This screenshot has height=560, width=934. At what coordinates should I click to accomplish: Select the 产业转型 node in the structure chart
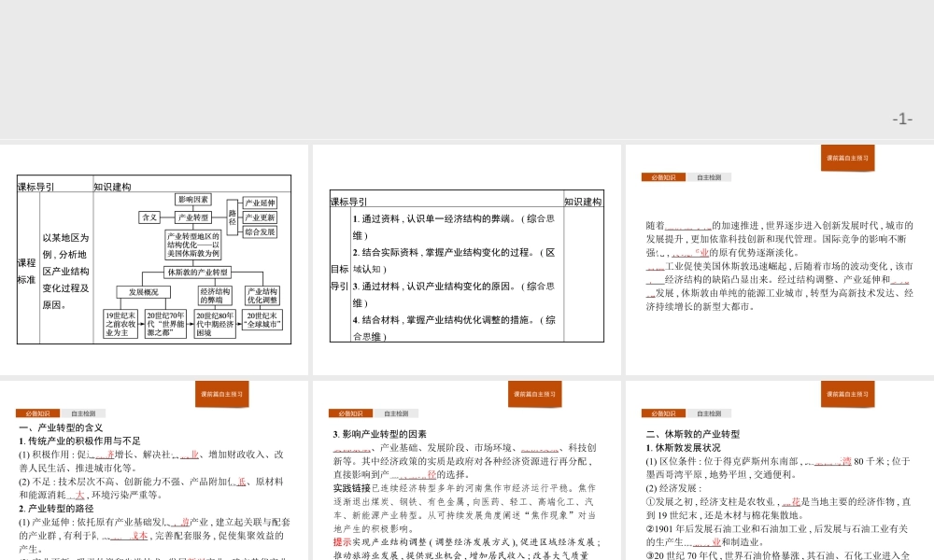(194, 217)
